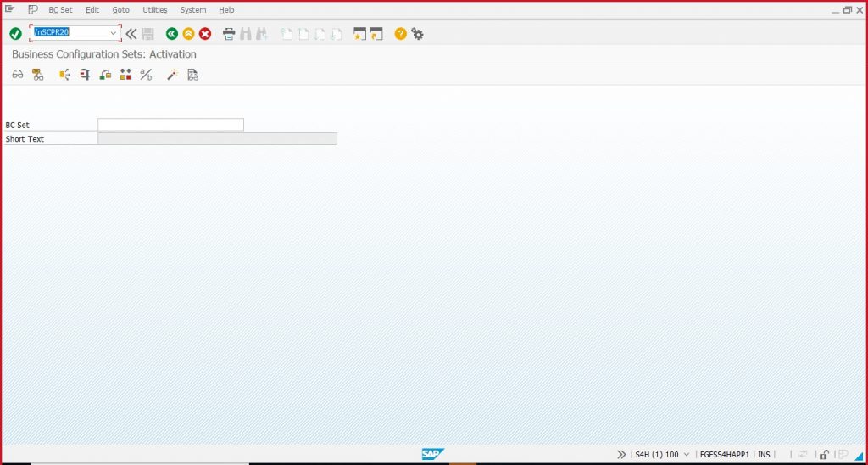Go back with the green Back icon
This screenshot has width=868, height=465.
pyautogui.click(x=171, y=34)
